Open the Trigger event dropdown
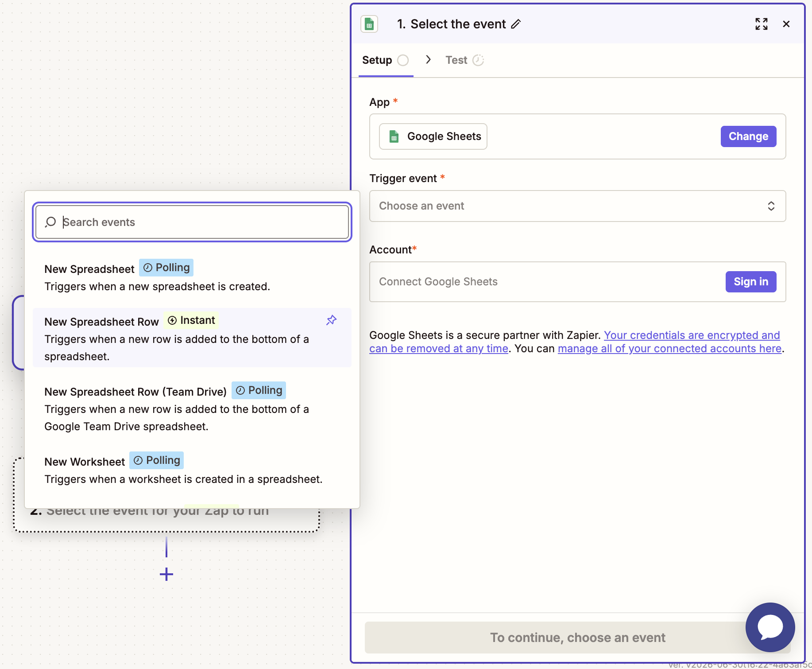This screenshot has height=669, width=812. click(x=577, y=206)
